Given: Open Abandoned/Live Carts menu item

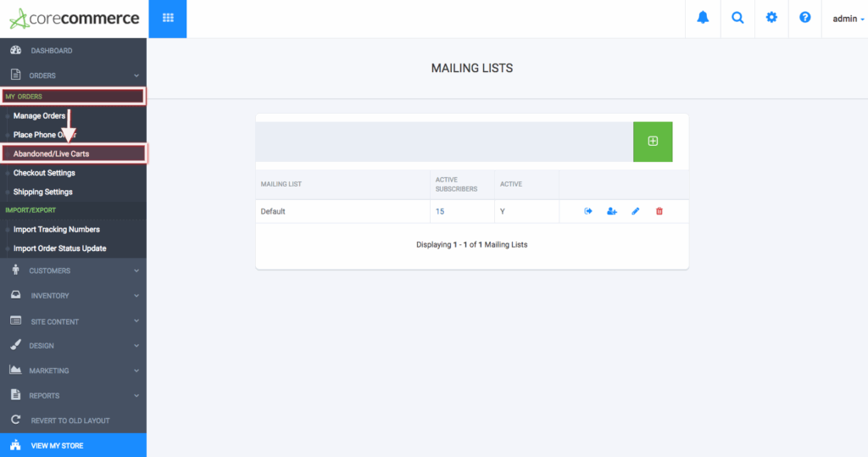Looking at the screenshot, I should (51, 153).
